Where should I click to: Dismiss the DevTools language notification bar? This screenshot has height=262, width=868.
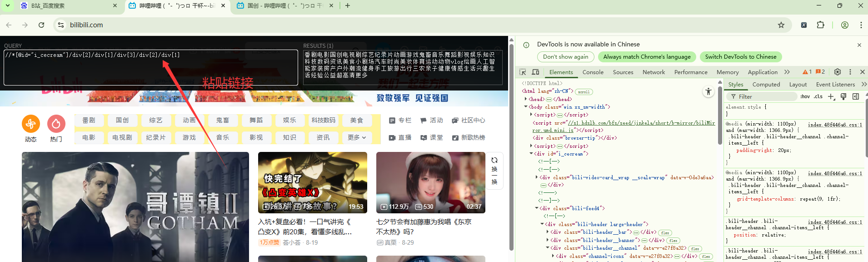point(859,45)
